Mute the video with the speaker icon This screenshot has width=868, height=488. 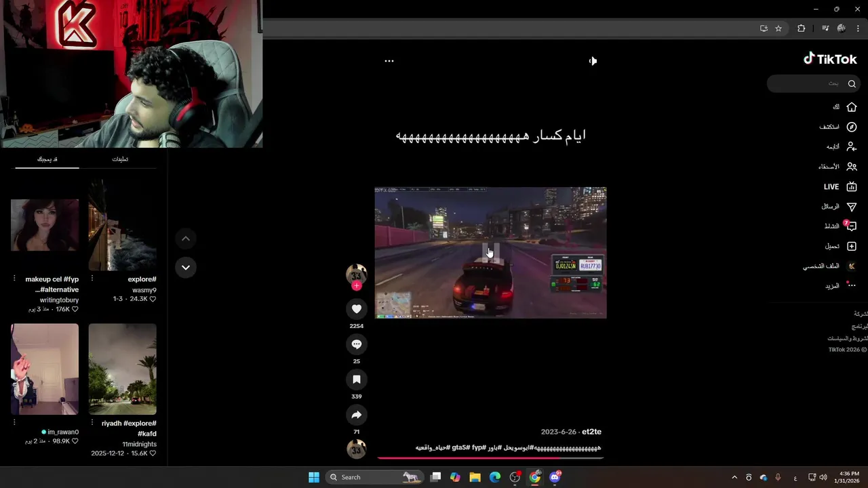(x=593, y=61)
